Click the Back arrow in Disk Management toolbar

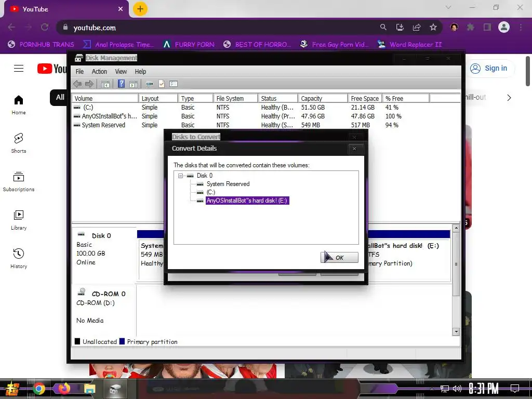click(78, 84)
